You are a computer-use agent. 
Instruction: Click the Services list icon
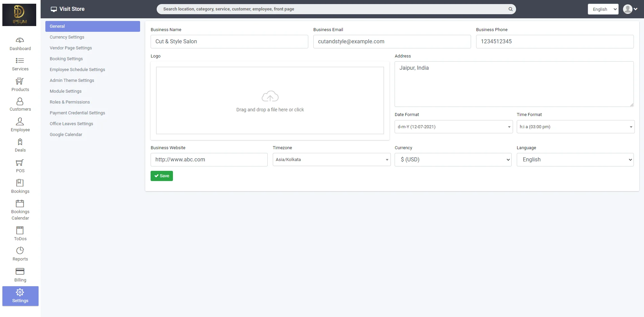point(20,61)
